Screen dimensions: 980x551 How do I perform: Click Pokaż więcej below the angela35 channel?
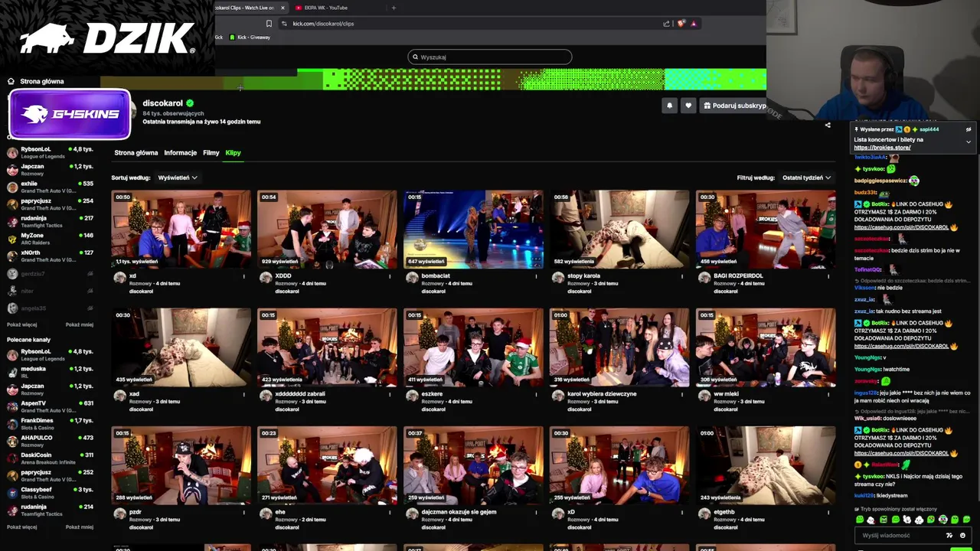[x=22, y=324]
